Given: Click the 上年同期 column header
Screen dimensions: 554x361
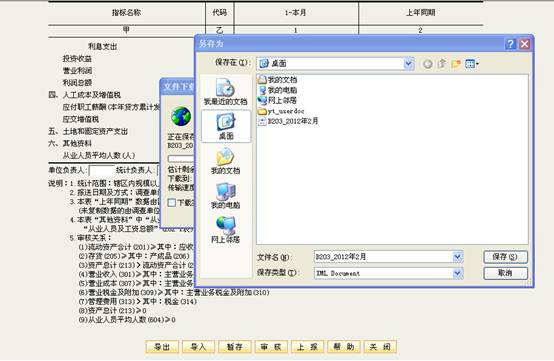Looking at the screenshot, I should [420, 13].
